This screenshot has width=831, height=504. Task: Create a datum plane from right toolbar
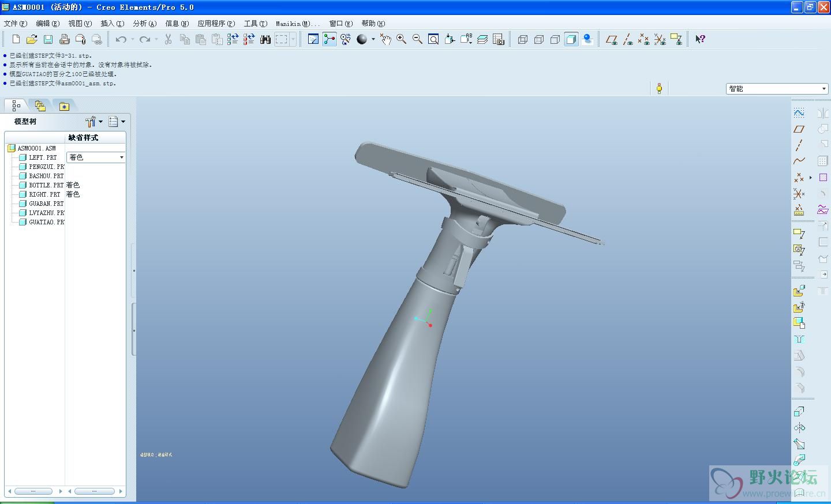(x=799, y=129)
